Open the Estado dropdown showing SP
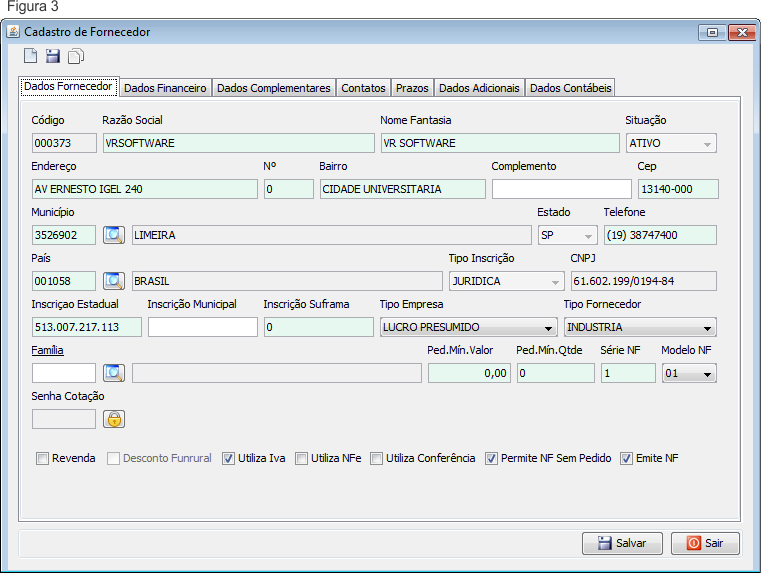The image size is (761, 573). point(567,235)
